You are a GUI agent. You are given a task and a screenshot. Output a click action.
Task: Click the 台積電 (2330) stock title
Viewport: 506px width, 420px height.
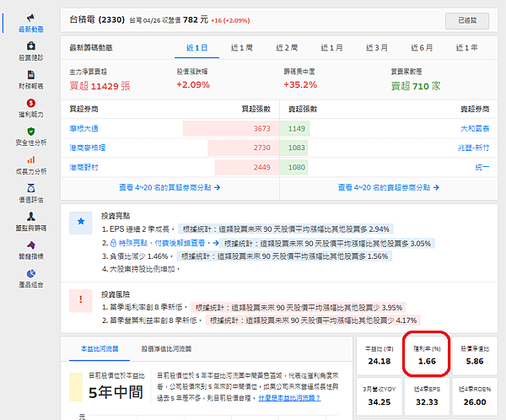(97, 20)
